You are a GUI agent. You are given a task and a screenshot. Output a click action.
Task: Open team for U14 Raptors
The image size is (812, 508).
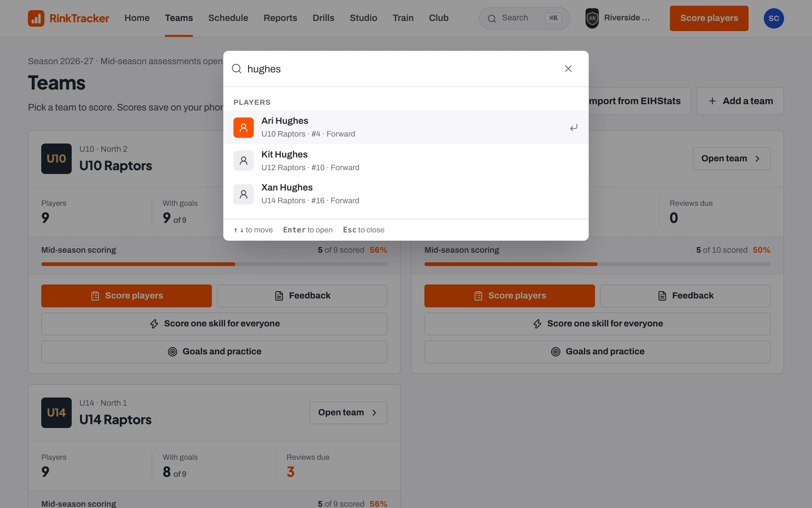[x=348, y=412]
